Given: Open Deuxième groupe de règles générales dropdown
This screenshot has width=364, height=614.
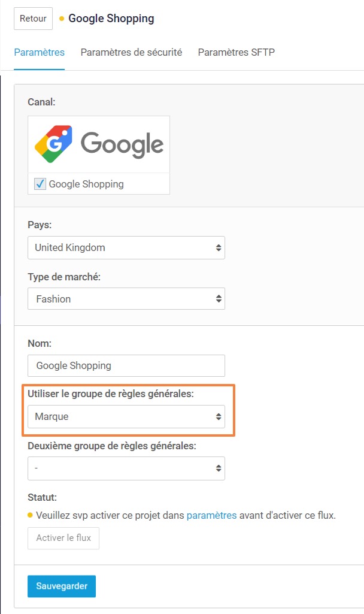Looking at the screenshot, I should pyautogui.click(x=126, y=468).
